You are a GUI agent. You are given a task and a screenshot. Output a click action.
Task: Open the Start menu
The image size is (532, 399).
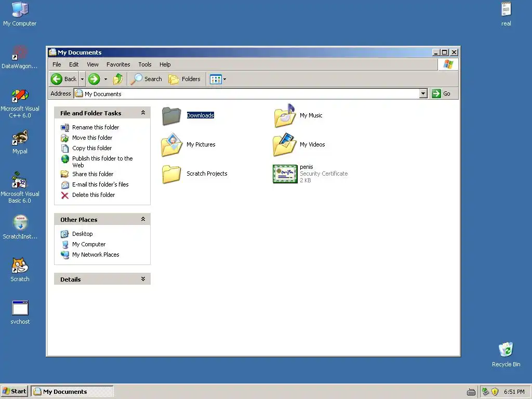[x=14, y=391]
